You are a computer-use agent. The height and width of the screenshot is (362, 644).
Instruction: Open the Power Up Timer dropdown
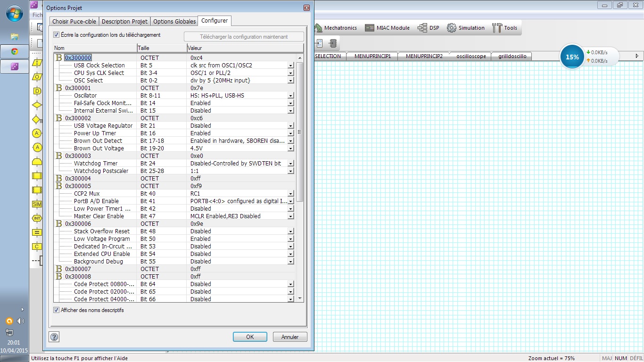coord(290,133)
